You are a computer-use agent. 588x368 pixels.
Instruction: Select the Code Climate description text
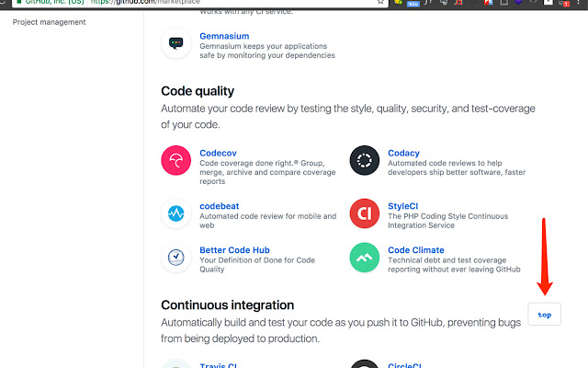point(454,265)
